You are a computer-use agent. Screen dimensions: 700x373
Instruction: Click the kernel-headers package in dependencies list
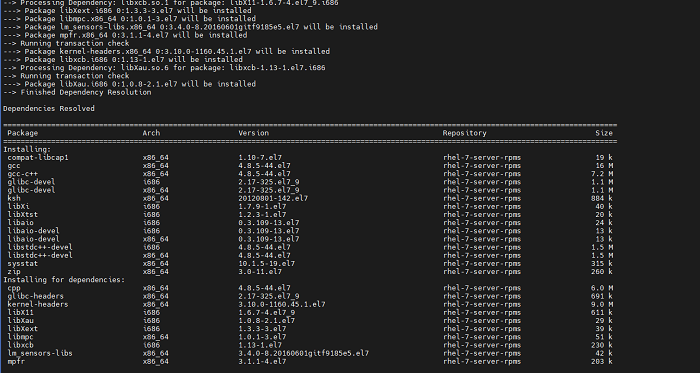pos(38,304)
